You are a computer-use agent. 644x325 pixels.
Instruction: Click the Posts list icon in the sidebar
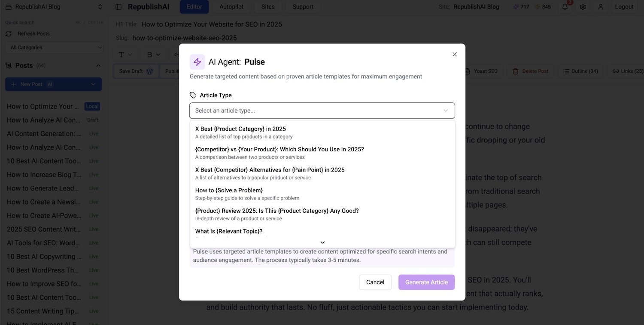point(9,65)
